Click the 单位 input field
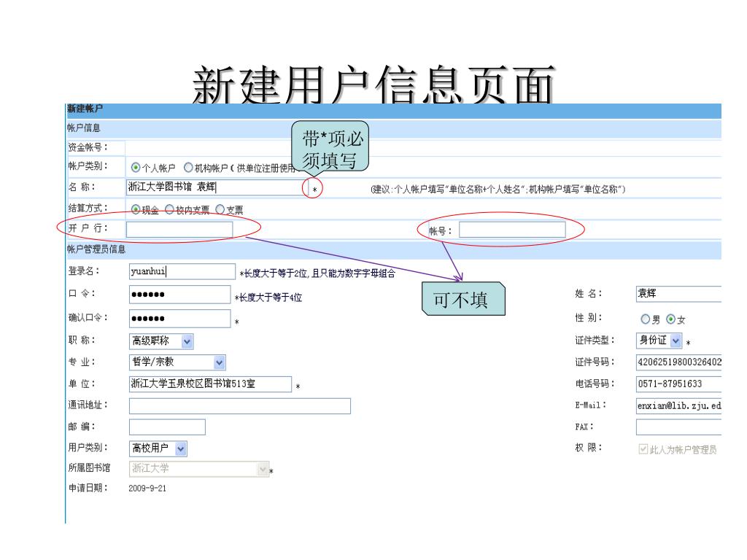 (210, 384)
